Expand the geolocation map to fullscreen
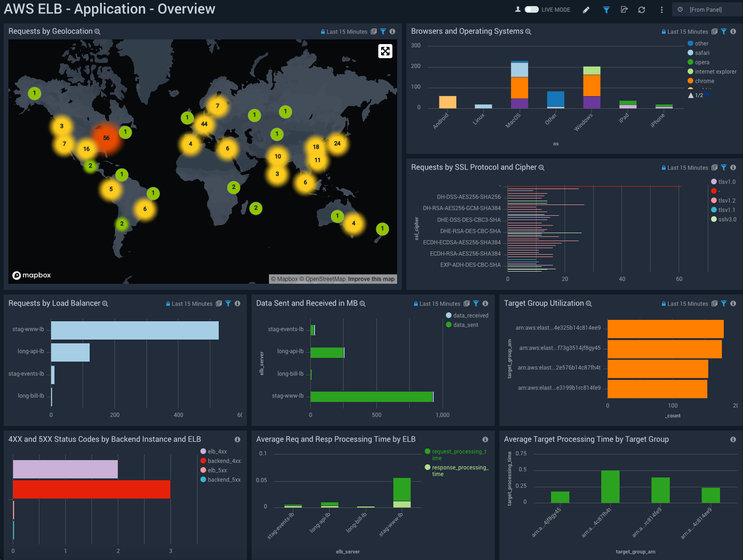The image size is (743, 560). (385, 51)
